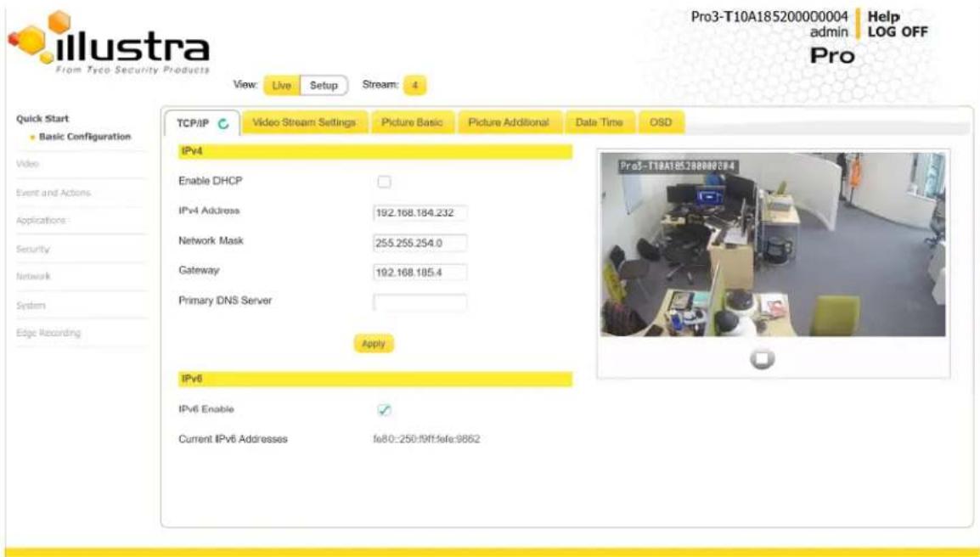Click the camera name Pro3-T10A185200000004
980x557 pixels.
coord(769,16)
